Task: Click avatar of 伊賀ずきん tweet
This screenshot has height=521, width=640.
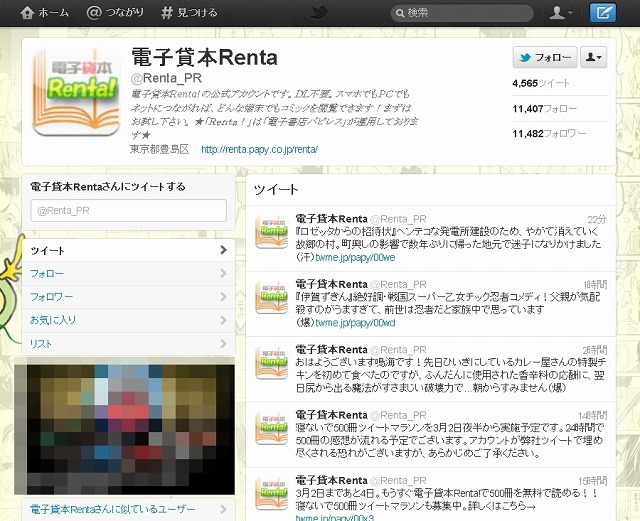Action: (x=271, y=297)
